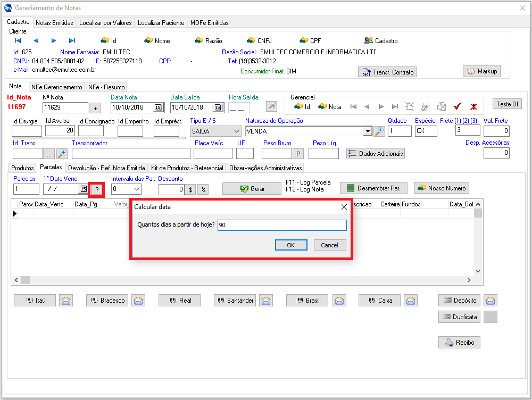Click the days from today input field
This screenshot has width=532, height=400.
click(x=282, y=226)
